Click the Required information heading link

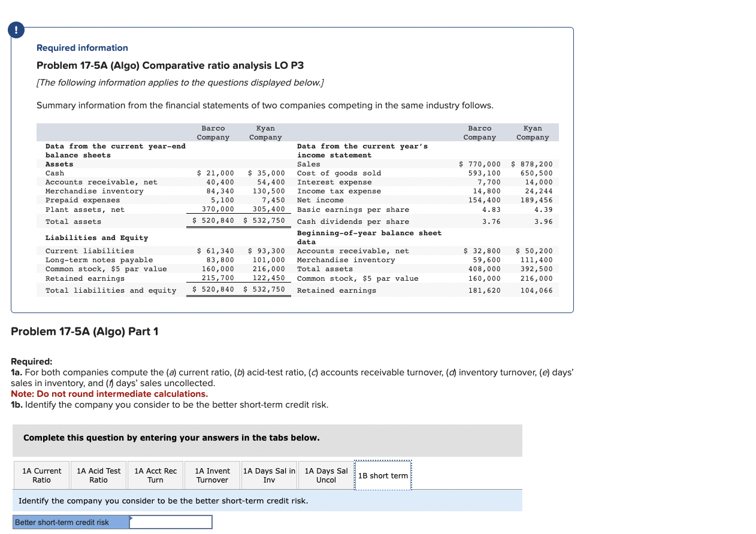pyautogui.click(x=82, y=48)
